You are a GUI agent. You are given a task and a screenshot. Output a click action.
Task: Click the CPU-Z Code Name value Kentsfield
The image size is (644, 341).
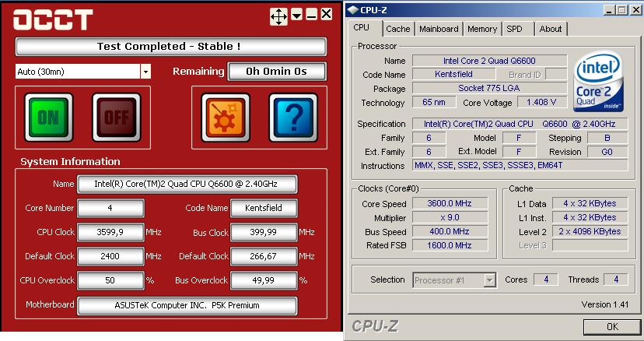[454, 75]
